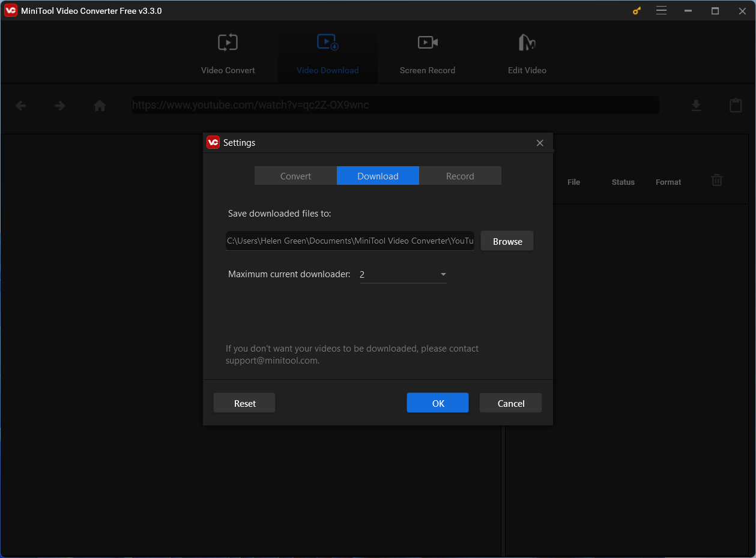The image size is (756, 558).
Task: Click the download icon next to the URL bar
Action: click(x=696, y=105)
